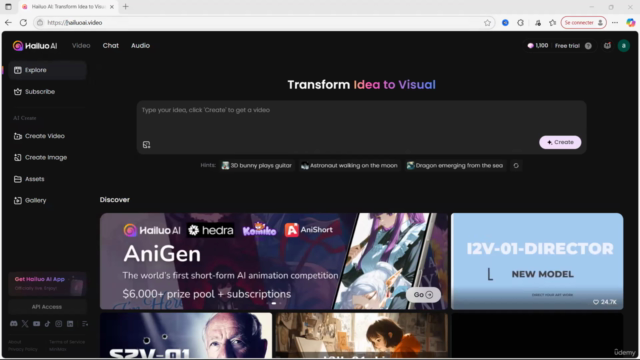Use the '3D bunny plays guitar' hint
The height and width of the screenshot is (360, 640).
coord(257,166)
